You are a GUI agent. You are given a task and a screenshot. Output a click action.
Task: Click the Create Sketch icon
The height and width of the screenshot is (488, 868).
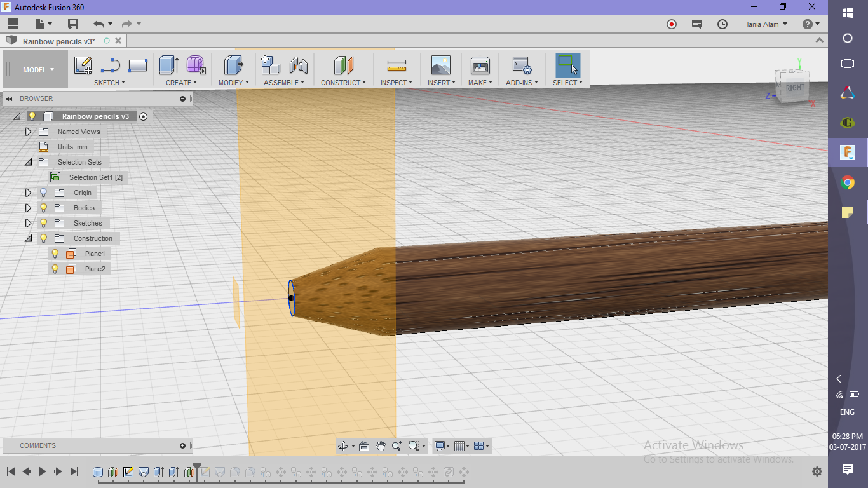pos(83,65)
